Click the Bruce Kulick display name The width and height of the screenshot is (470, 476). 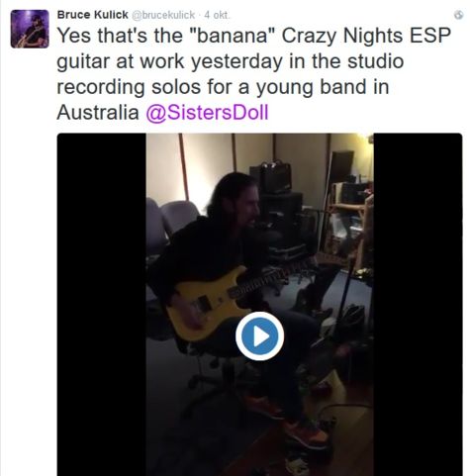click(x=93, y=15)
